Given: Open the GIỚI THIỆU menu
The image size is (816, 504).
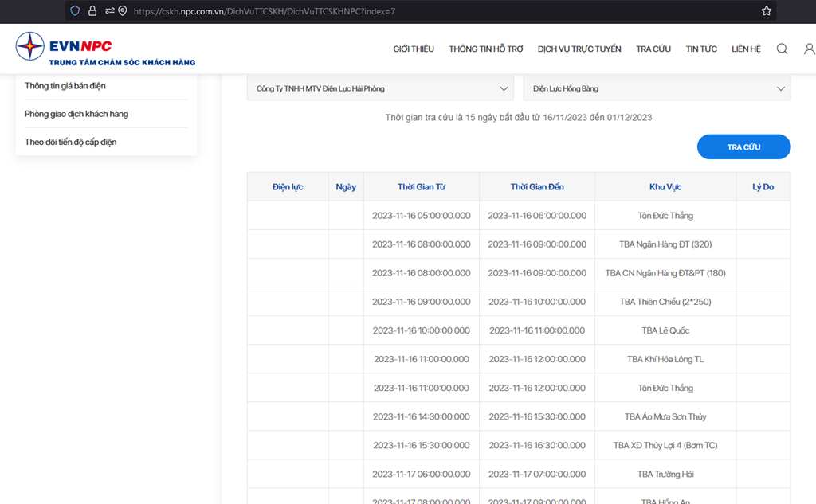Looking at the screenshot, I should [414, 49].
